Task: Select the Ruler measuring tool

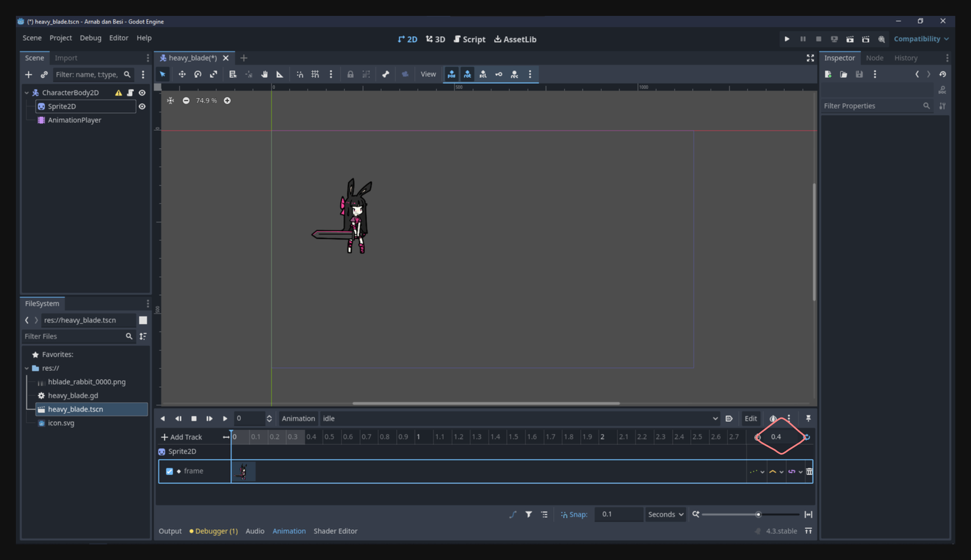Action: click(x=280, y=74)
